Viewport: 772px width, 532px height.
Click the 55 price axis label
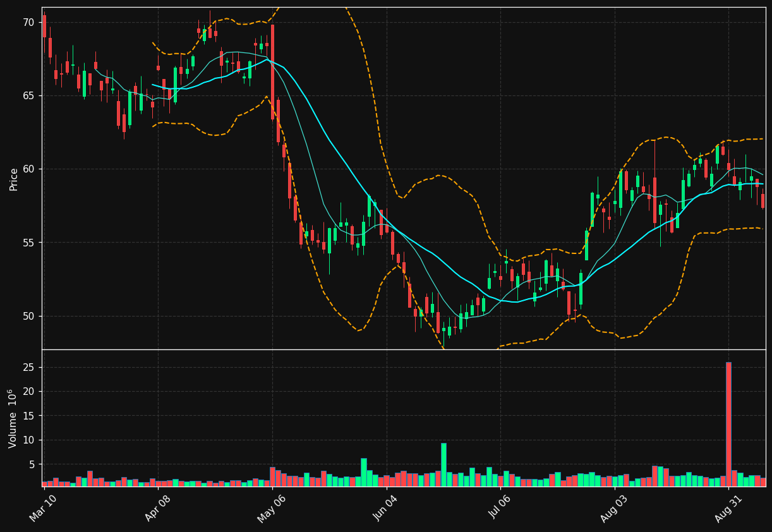coord(28,243)
